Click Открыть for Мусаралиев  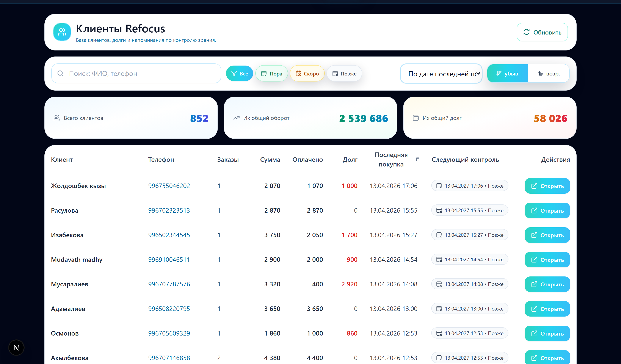(x=547, y=284)
